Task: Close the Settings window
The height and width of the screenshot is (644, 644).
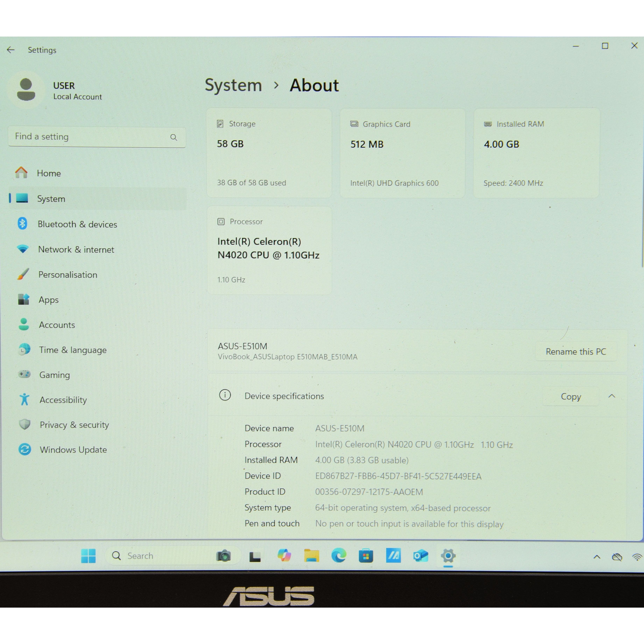Action: point(634,46)
